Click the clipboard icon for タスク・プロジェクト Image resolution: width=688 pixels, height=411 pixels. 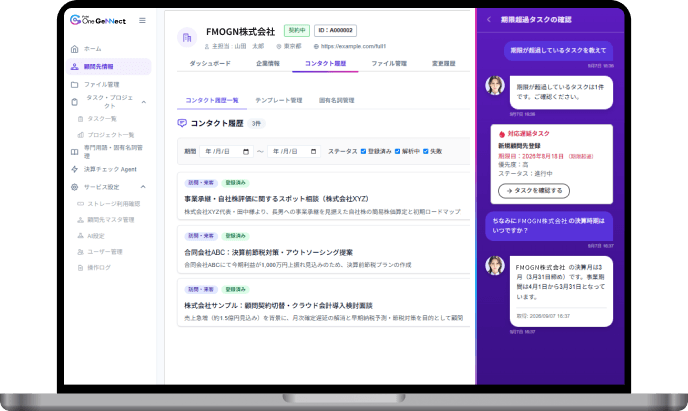pos(75,102)
